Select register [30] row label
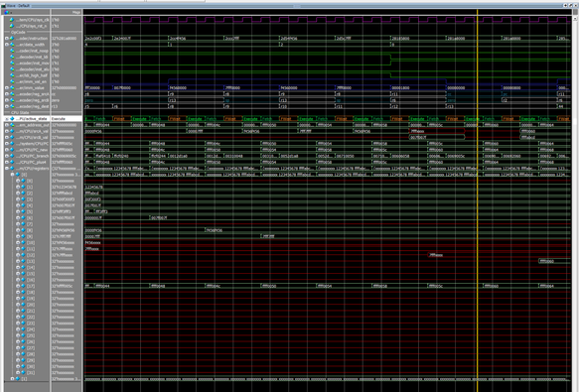This screenshot has height=392, width=579. pos(31,366)
